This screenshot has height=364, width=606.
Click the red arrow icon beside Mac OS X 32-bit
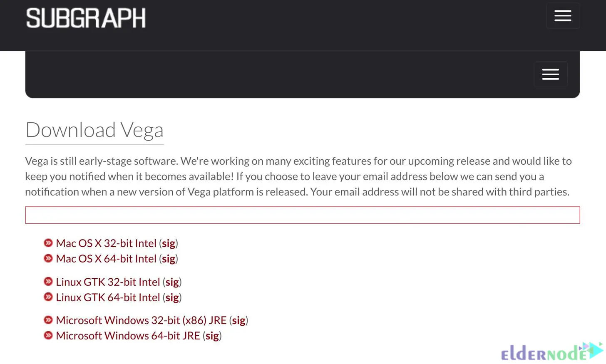coord(48,243)
